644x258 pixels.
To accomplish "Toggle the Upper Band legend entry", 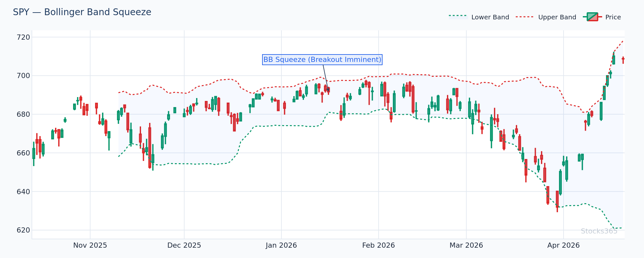I will [x=546, y=17].
